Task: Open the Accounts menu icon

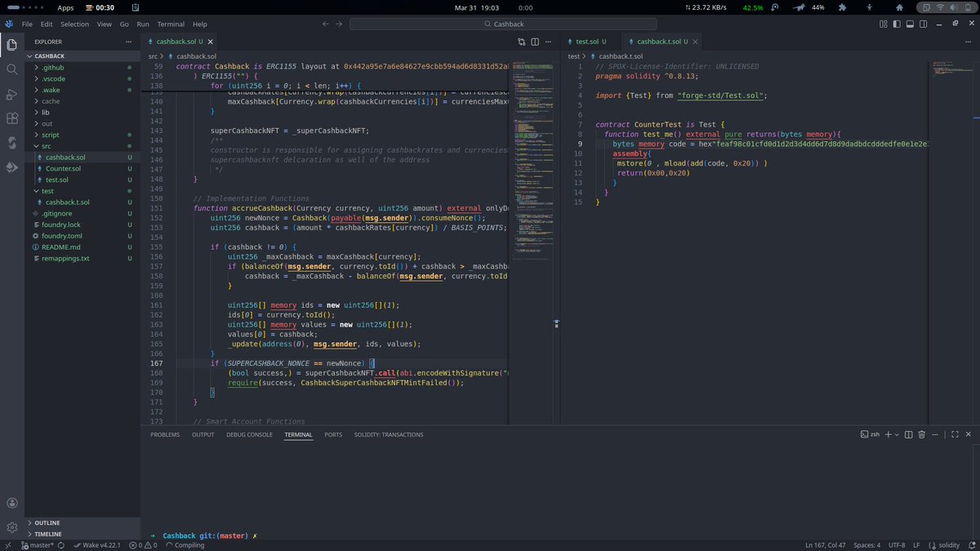Action: click(x=11, y=504)
